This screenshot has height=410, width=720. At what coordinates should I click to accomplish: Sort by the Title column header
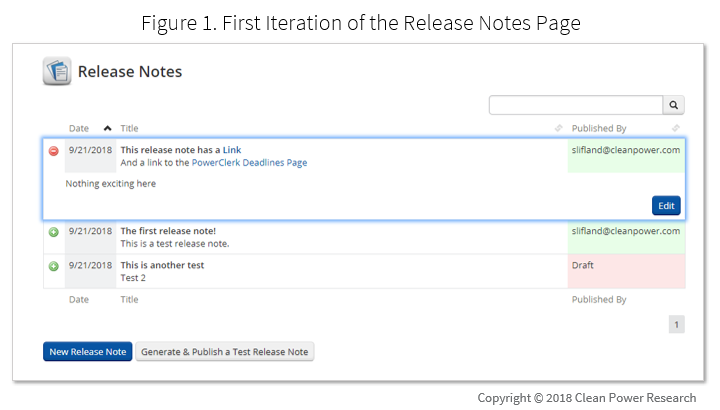coord(129,128)
